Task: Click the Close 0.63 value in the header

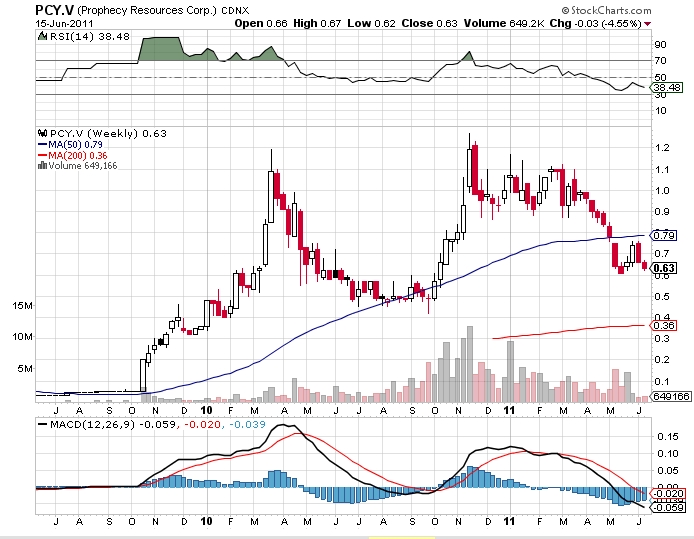Action: pyautogui.click(x=429, y=23)
